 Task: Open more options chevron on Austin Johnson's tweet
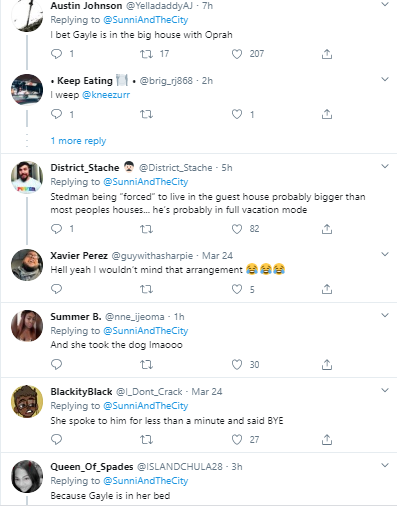(385, 4)
